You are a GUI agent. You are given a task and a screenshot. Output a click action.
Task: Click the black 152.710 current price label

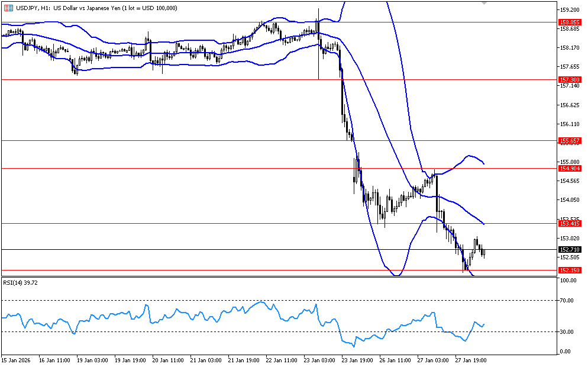(x=568, y=250)
